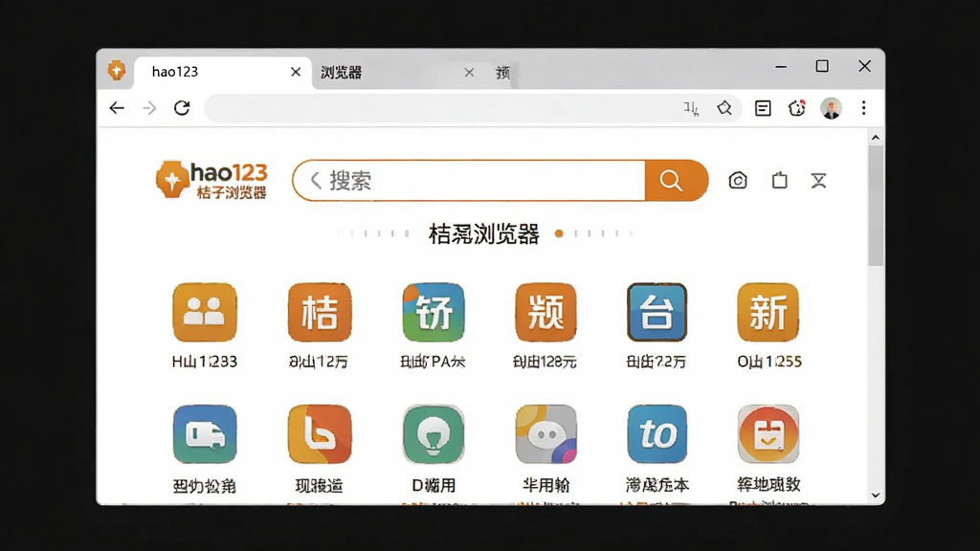Click the label under the shopping calendar tile
Viewport: 980px width, 551px height.
(x=768, y=484)
